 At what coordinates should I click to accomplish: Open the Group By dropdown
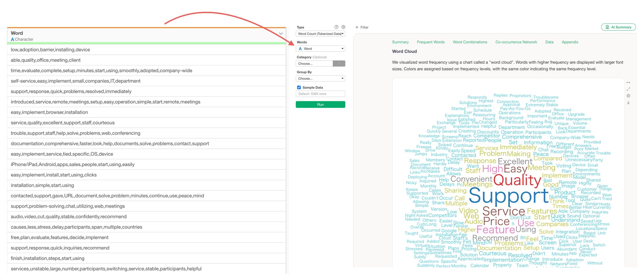pyautogui.click(x=320, y=79)
